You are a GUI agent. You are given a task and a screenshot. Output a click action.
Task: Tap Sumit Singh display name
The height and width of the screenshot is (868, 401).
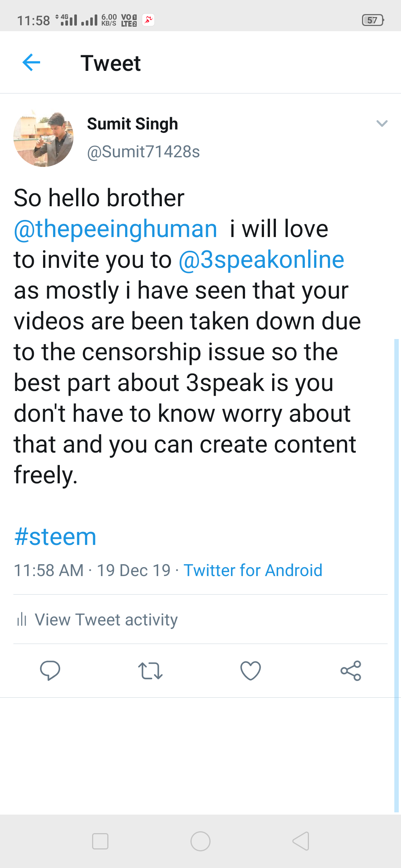pos(133,124)
